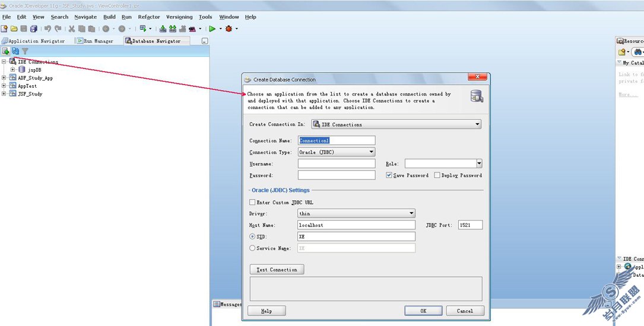Click the OK button
Viewport: 644px width, 326px height.
click(423, 311)
